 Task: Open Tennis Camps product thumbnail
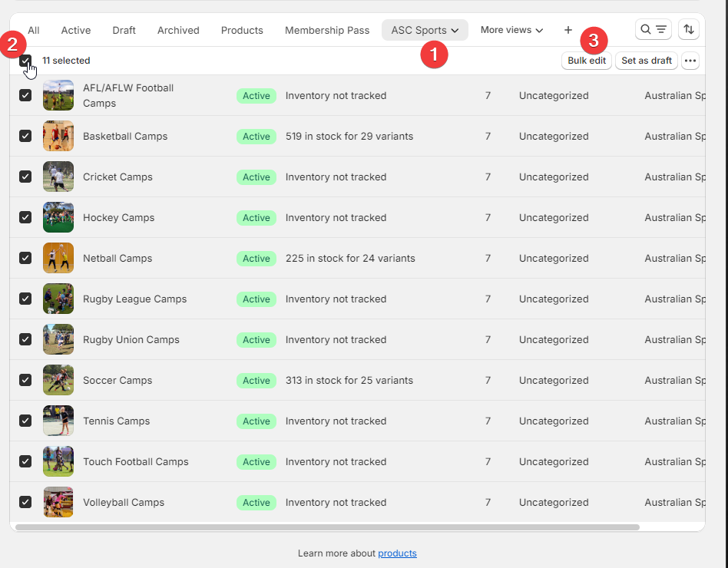tap(58, 421)
